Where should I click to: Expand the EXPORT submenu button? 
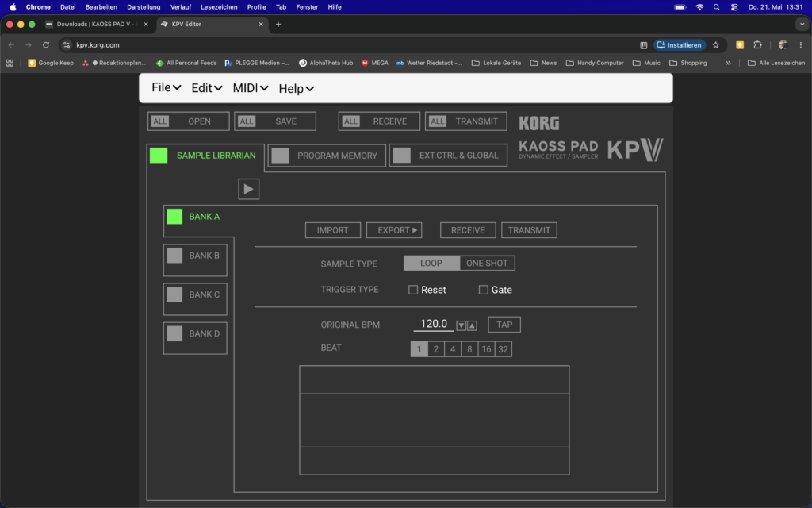click(394, 230)
